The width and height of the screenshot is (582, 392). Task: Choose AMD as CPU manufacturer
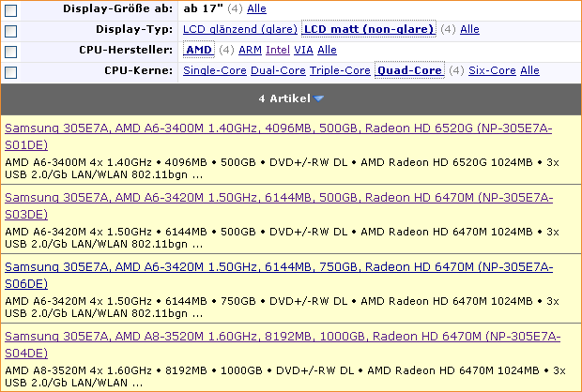point(199,50)
